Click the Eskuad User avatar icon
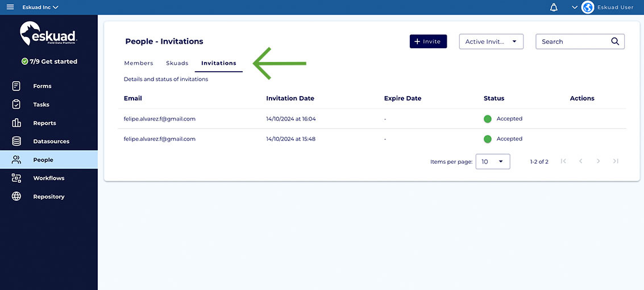 tap(588, 7)
